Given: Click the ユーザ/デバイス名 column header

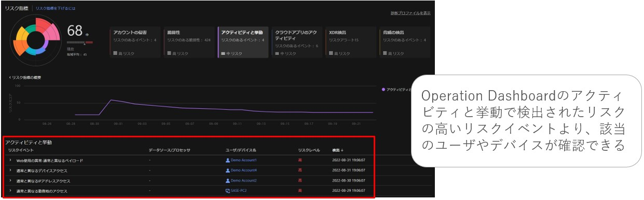Looking at the screenshot, I should (241, 150).
